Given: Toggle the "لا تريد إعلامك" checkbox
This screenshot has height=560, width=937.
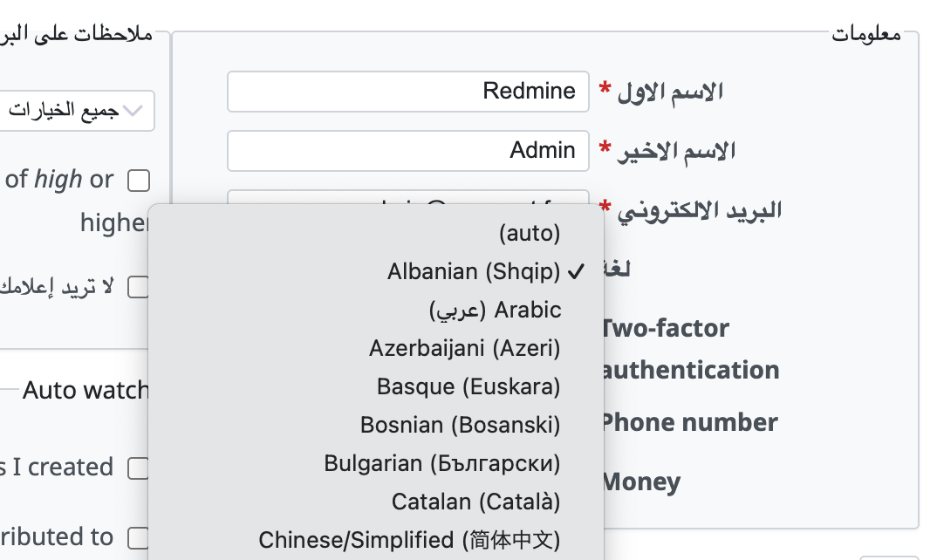Looking at the screenshot, I should (139, 287).
